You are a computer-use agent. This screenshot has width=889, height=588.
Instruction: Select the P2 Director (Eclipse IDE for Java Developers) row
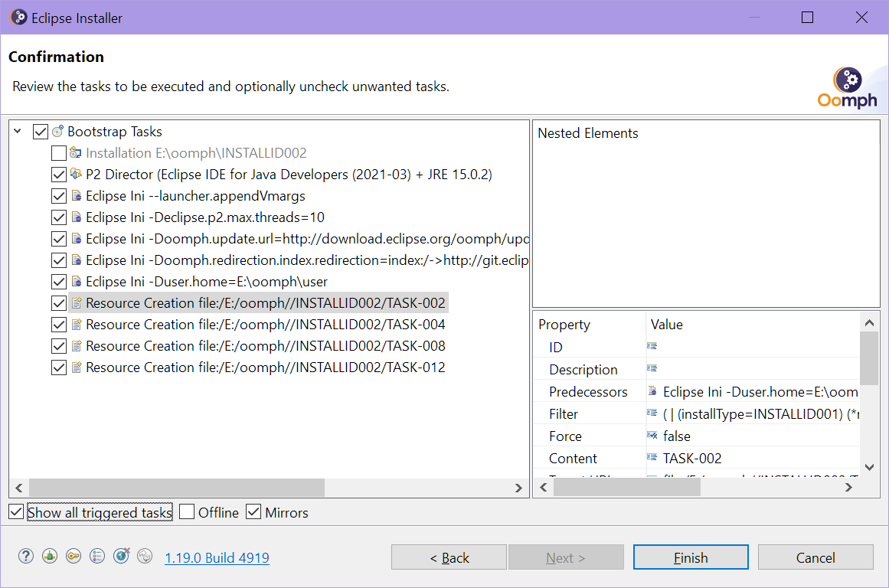(x=289, y=174)
